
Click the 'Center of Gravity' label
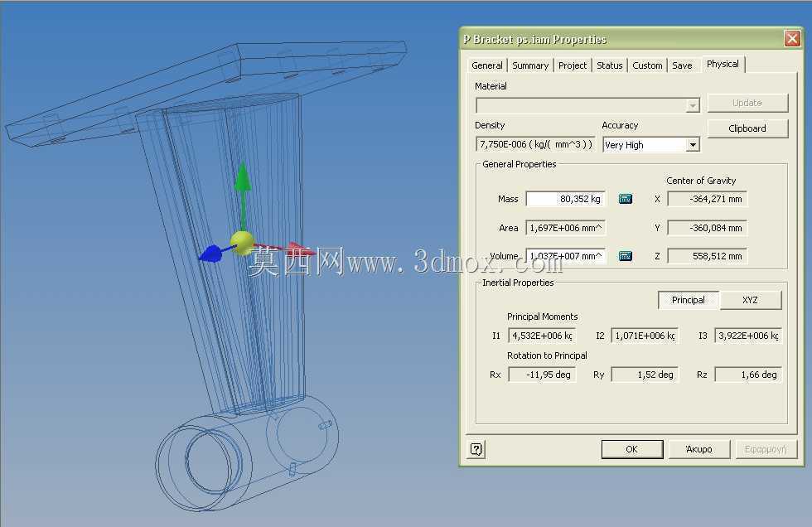point(701,181)
